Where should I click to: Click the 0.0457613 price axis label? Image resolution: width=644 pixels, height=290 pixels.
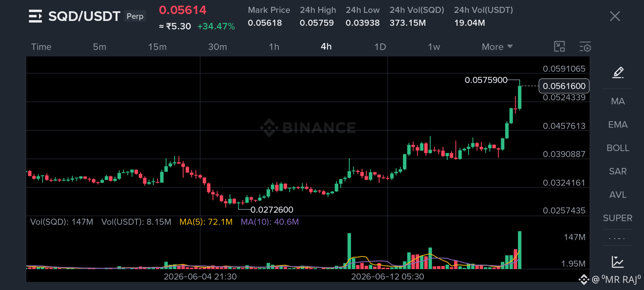[x=564, y=126]
